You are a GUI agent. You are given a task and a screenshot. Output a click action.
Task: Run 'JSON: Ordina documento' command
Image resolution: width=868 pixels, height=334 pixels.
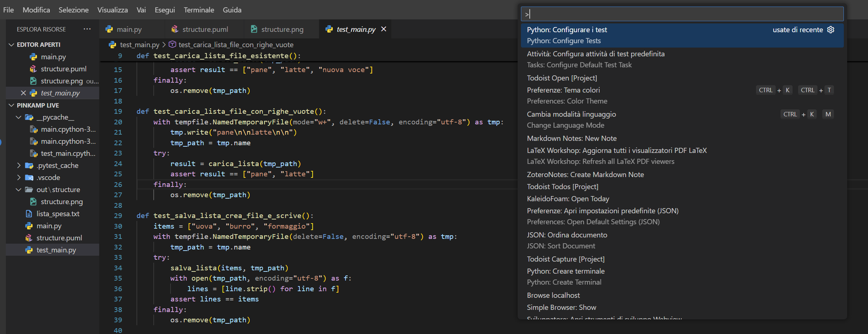coord(682,240)
